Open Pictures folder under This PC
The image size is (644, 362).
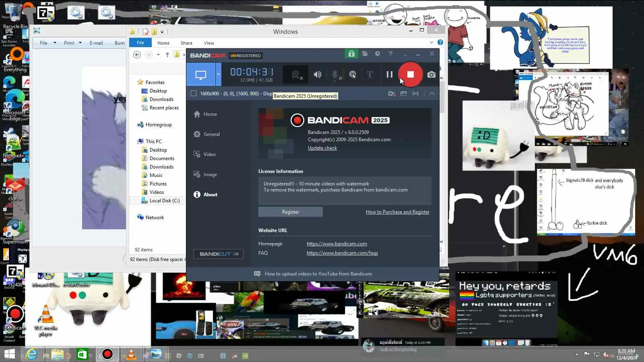(x=154, y=184)
